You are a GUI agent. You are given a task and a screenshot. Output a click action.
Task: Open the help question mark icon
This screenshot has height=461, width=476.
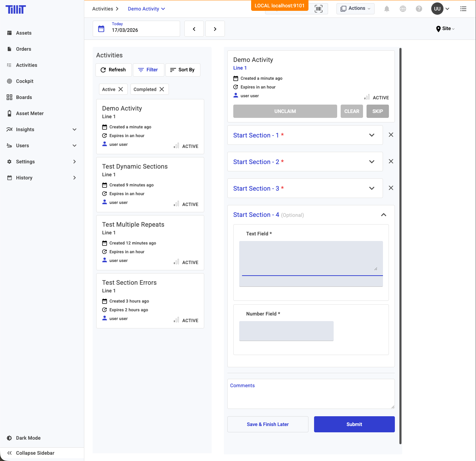coord(419,9)
